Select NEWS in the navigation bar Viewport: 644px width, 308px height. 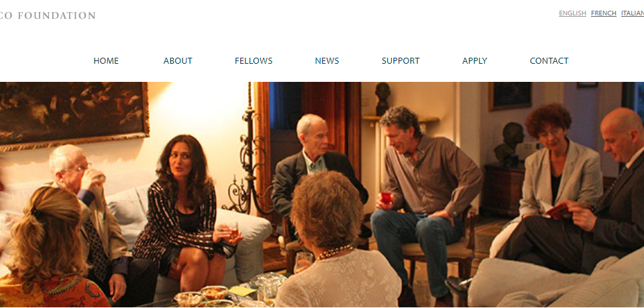pyautogui.click(x=327, y=61)
